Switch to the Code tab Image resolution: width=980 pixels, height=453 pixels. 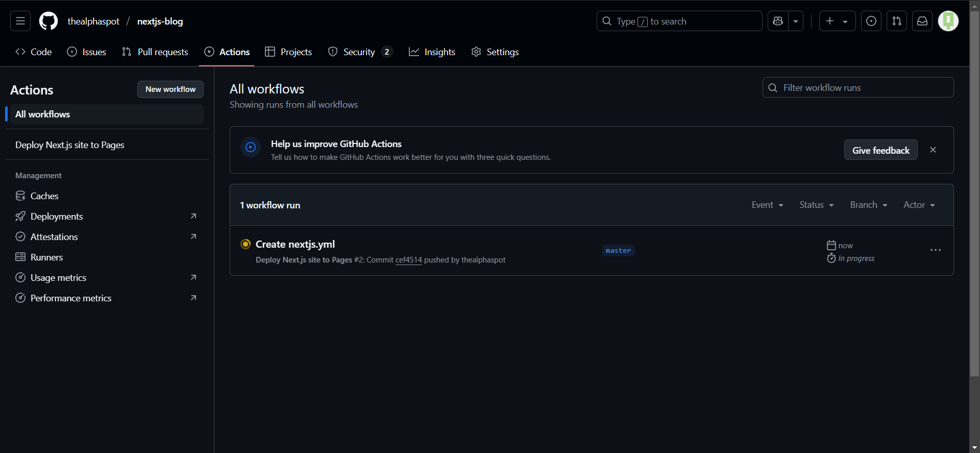click(x=34, y=52)
